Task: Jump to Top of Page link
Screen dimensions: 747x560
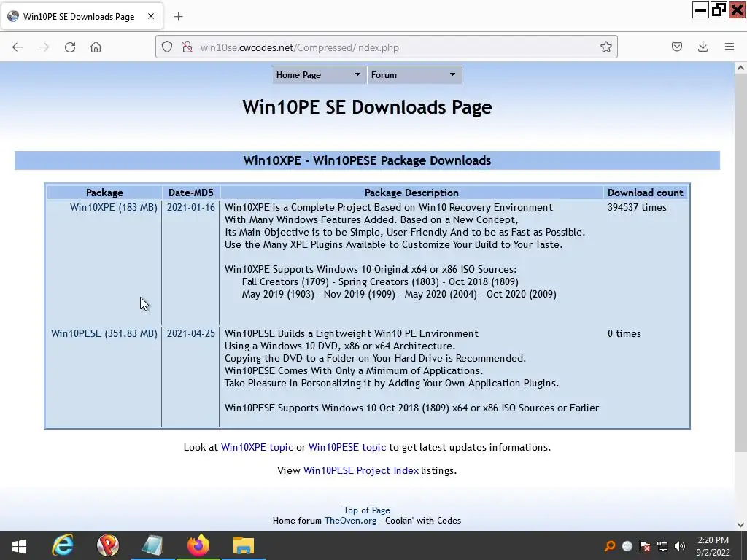Action: (367, 510)
